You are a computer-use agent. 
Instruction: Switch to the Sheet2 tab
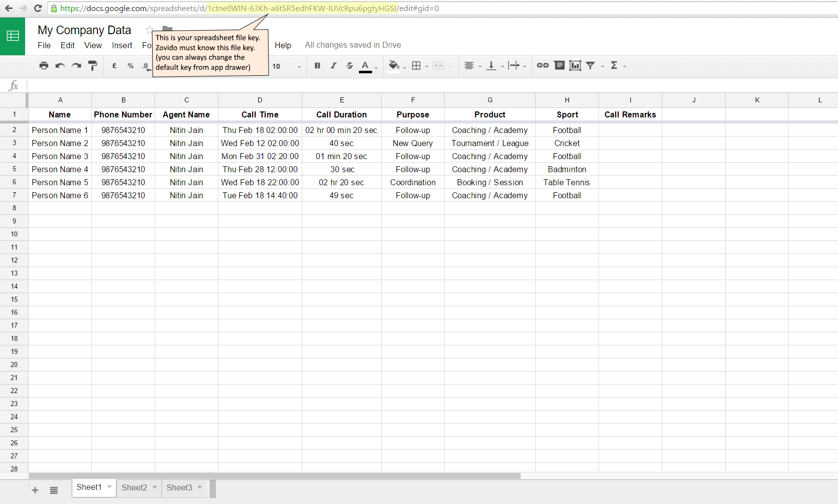point(134,487)
